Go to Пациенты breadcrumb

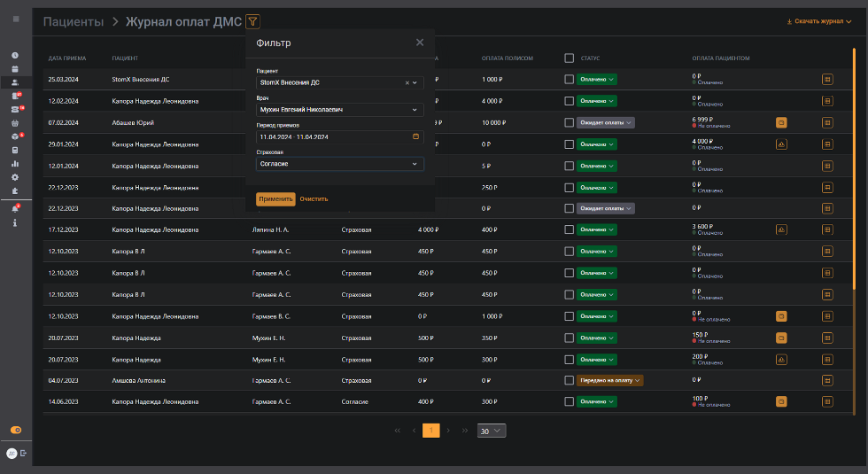74,21
